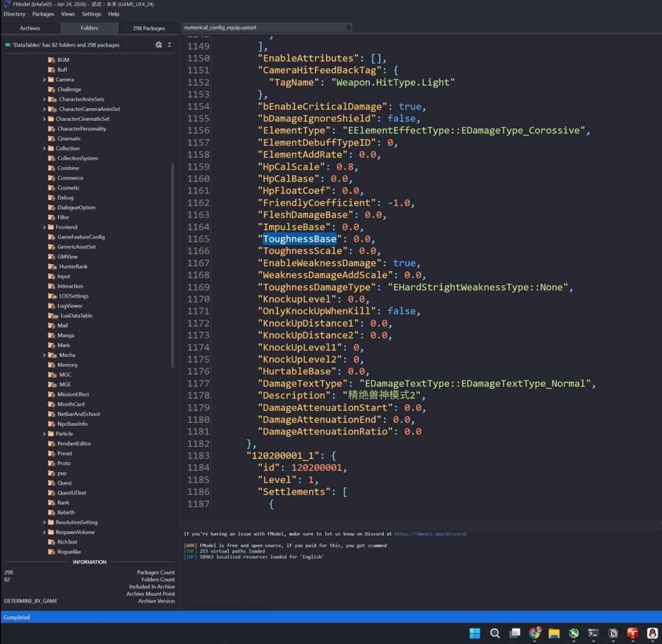Launch Google Chrome from taskbar

535,633
